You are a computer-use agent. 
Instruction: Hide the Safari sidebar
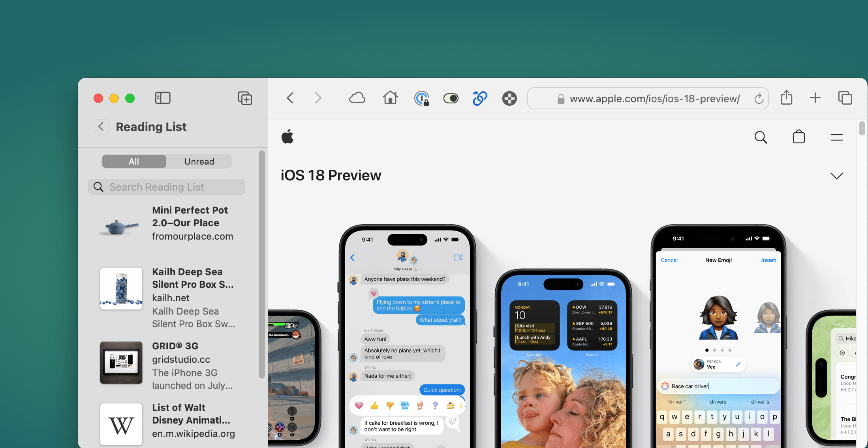163,98
